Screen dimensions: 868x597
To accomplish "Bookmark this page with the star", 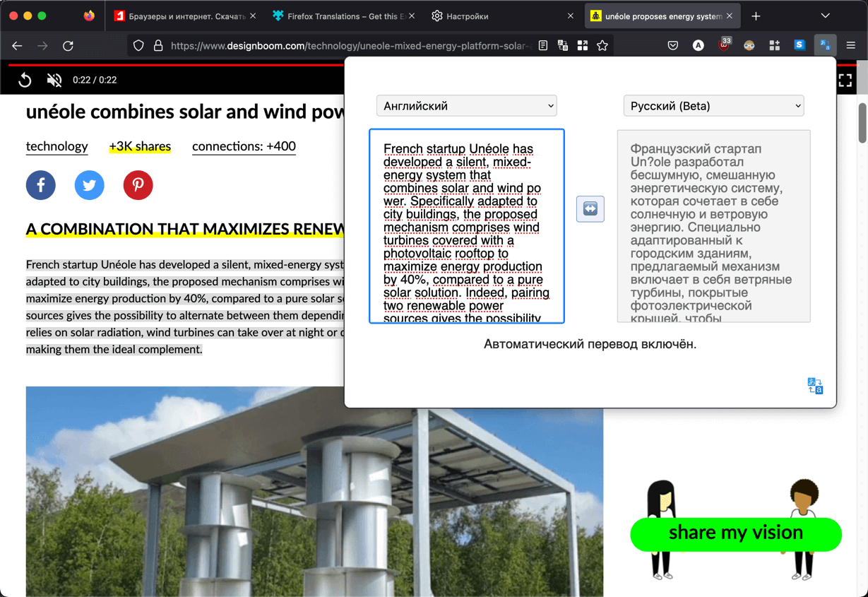I will [x=602, y=45].
